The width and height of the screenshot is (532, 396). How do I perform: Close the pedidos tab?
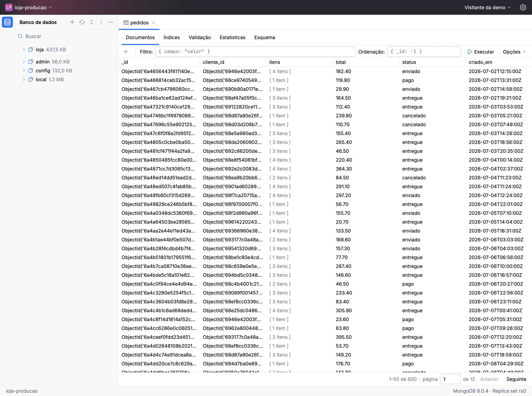[x=154, y=23]
